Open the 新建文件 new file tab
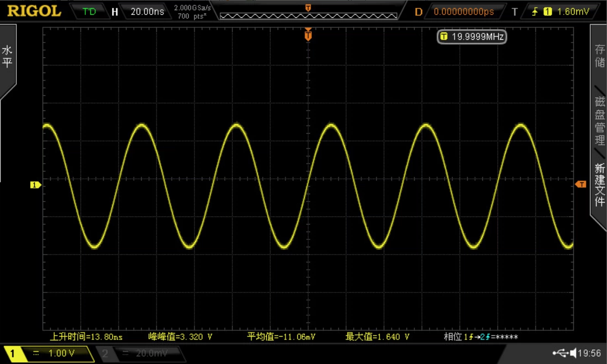The width and height of the screenshot is (607, 364). coord(599,185)
